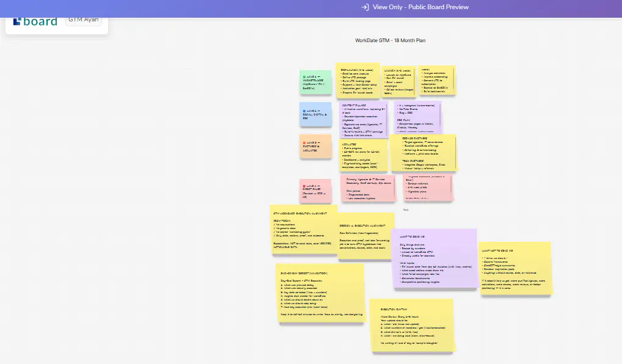The width and height of the screenshot is (622, 364).
Task: Click the board logo in the top-left card
Action: click(x=35, y=21)
